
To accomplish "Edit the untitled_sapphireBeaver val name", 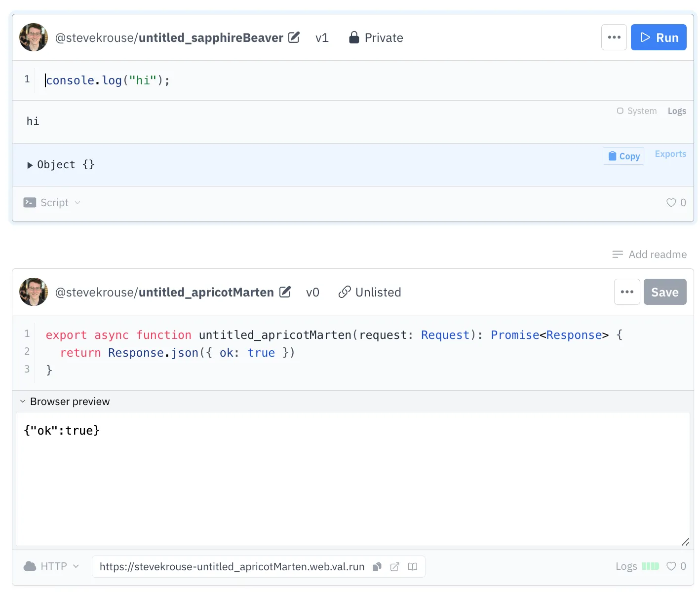I will (294, 37).
